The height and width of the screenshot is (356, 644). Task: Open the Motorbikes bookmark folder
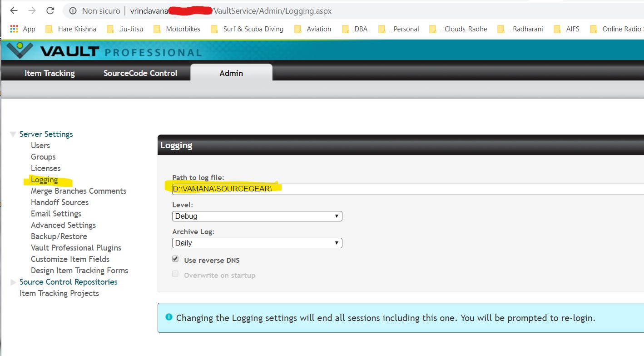(x=177, y=29)
